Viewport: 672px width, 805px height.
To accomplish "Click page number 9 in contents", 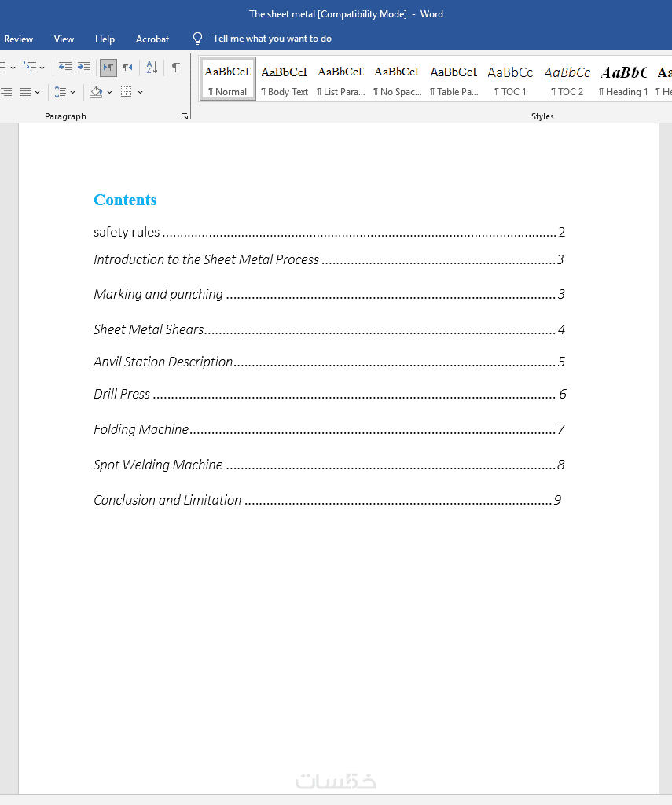I will click(557, 500).
